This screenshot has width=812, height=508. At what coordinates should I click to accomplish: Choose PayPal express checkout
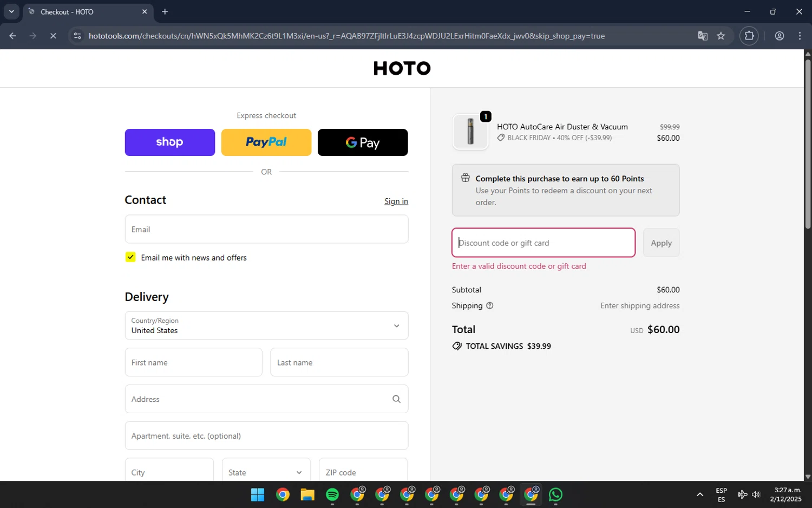tap(266, 142)
